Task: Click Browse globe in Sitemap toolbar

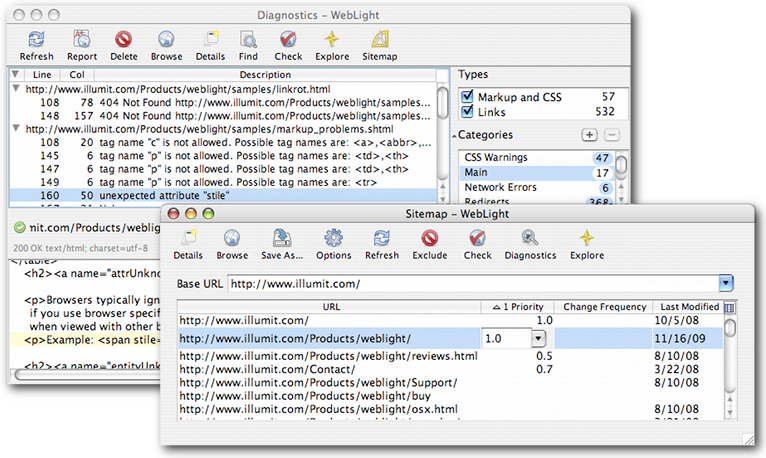Action: 232,238
